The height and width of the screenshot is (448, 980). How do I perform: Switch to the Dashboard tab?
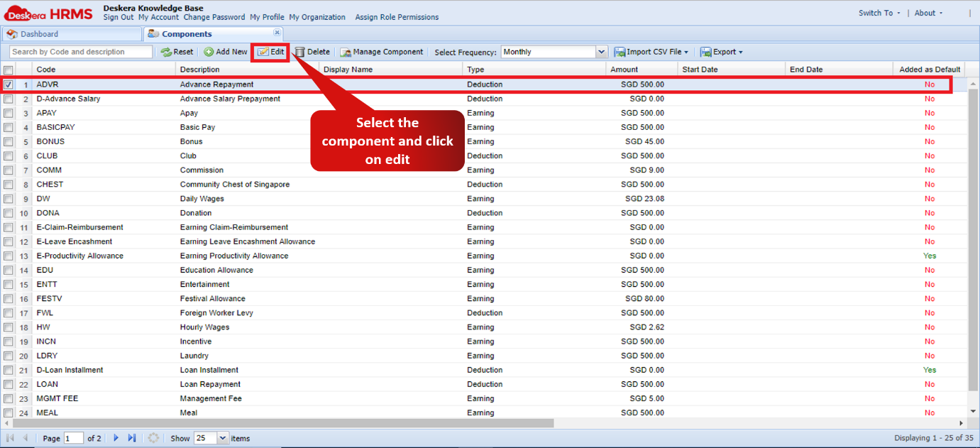coord(72,34)
